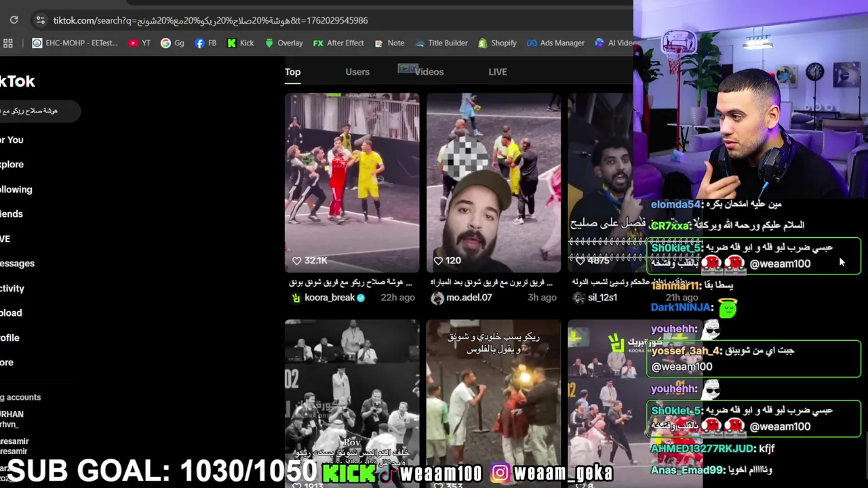Open the apps grid icon in bookmarks bar
Image resolution: width=868 pixels, height=488 pixels.
[8, 43]
